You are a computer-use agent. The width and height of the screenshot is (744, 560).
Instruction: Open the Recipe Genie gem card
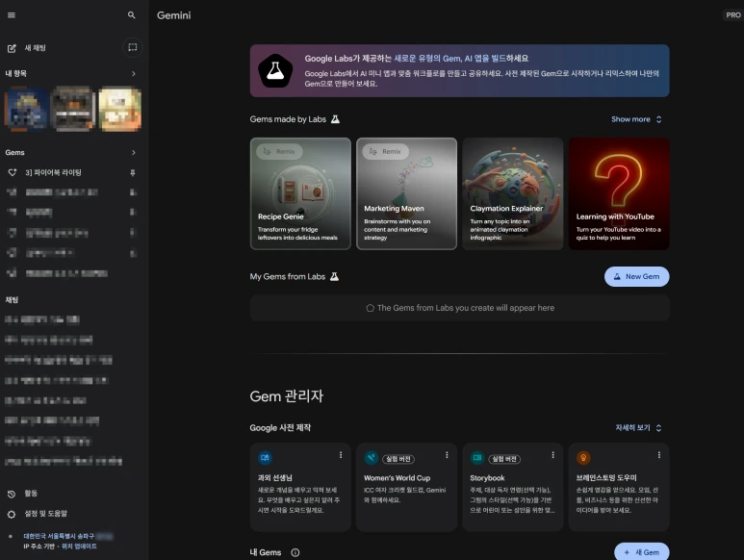[x=300, y=193]
